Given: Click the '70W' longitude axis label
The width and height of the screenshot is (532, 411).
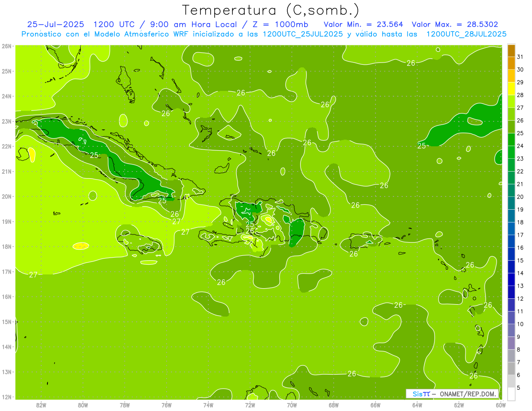Looking at the screenshot, I should [292, 405].
